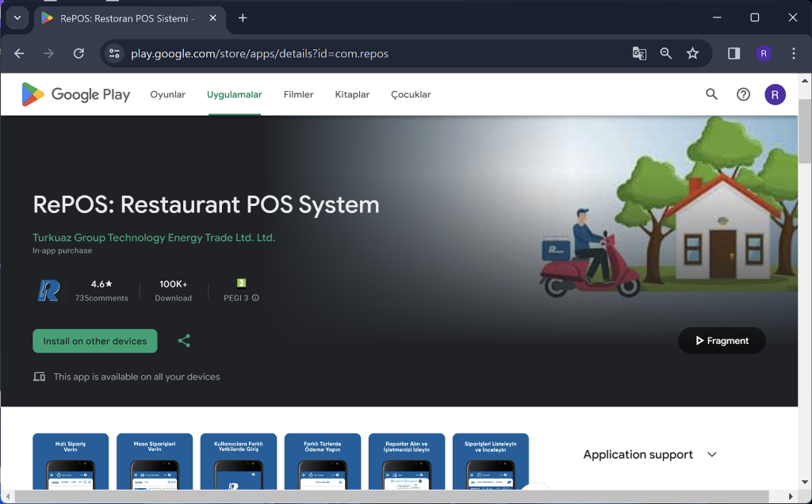
Task: Open Siparişleri Listeleyin ve İnceleyin screenshot
Action: click(x=490, y=461)
